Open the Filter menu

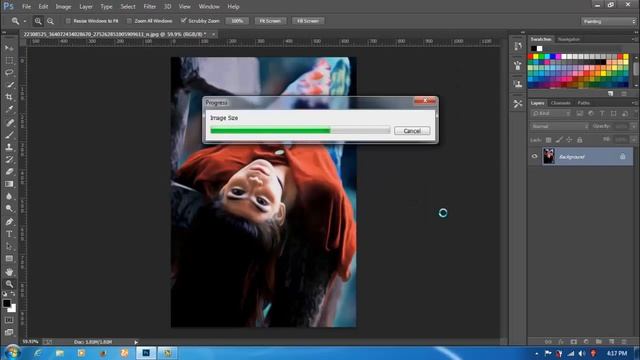tap(149, 7)
